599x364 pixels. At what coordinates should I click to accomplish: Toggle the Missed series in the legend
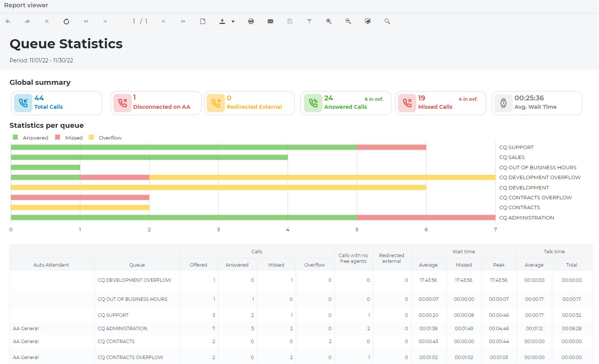click(69, 138)
